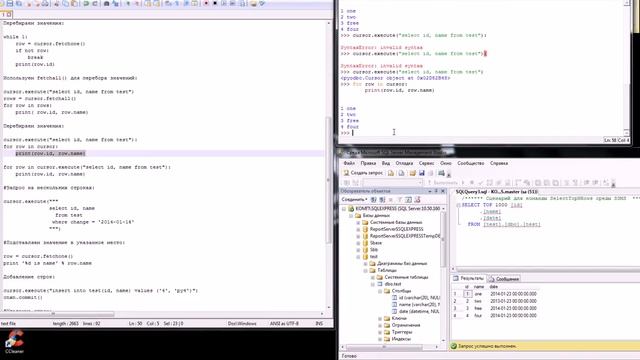The image size is (640, 360).
Task: Click the Find binoculars icon in Notepad++
Action: [107, 4]
